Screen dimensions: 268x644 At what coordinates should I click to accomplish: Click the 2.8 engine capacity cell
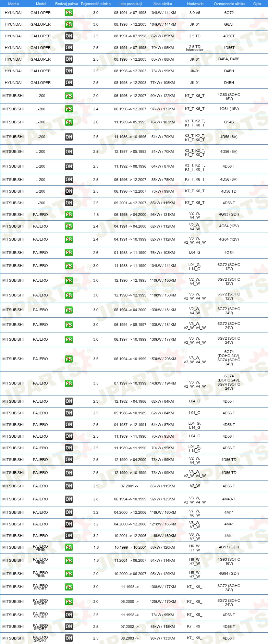click(96, 499)
